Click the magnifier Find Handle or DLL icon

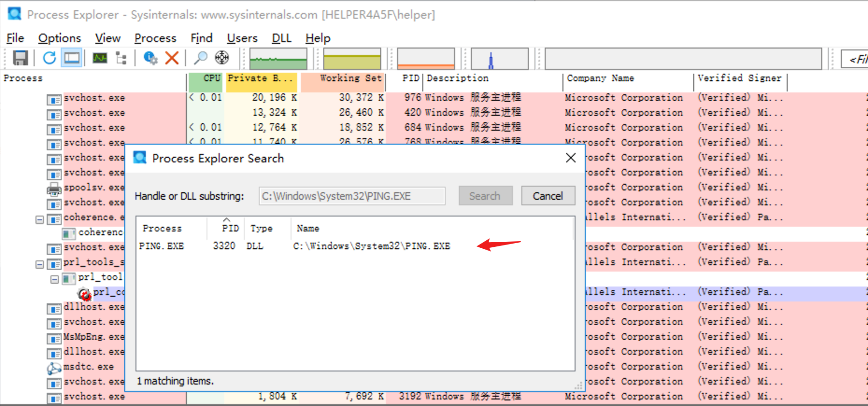pyautogui.click(x=200, y=58)
